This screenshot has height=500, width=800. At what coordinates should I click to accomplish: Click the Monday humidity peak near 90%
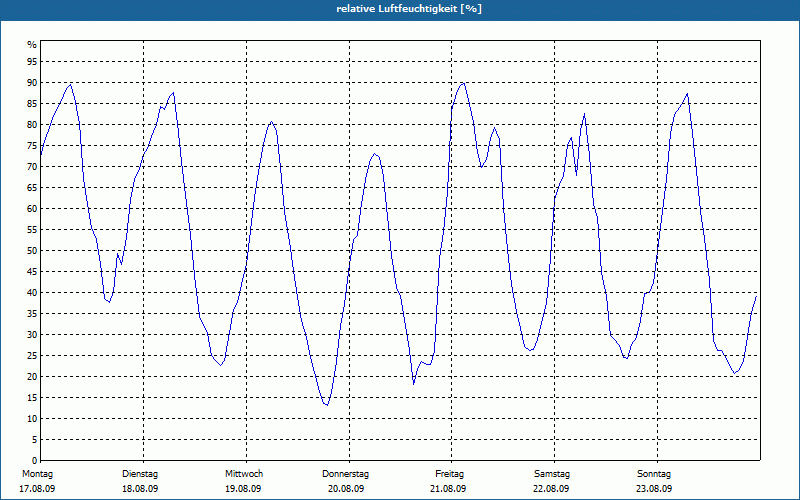pos(70,85)
